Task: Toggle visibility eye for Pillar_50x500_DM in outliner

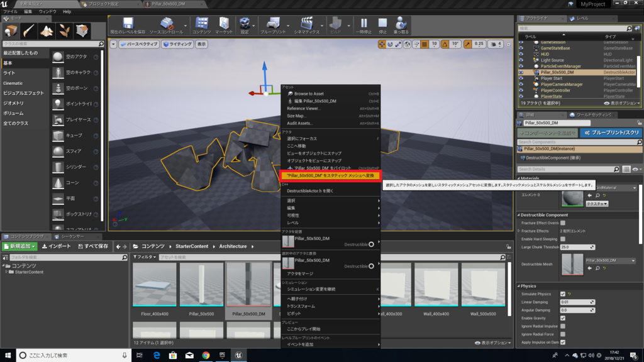Action: pos(521,72)
